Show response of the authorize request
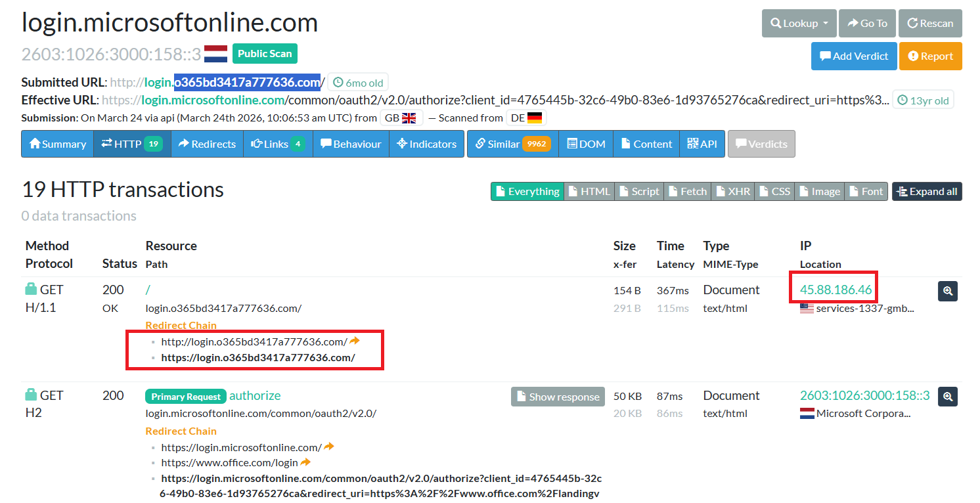 [x=558, y=397]
